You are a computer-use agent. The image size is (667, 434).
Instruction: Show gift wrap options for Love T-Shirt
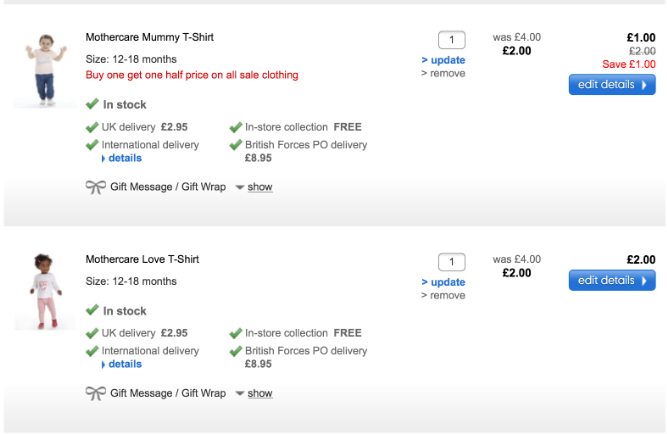click(260, 393)
